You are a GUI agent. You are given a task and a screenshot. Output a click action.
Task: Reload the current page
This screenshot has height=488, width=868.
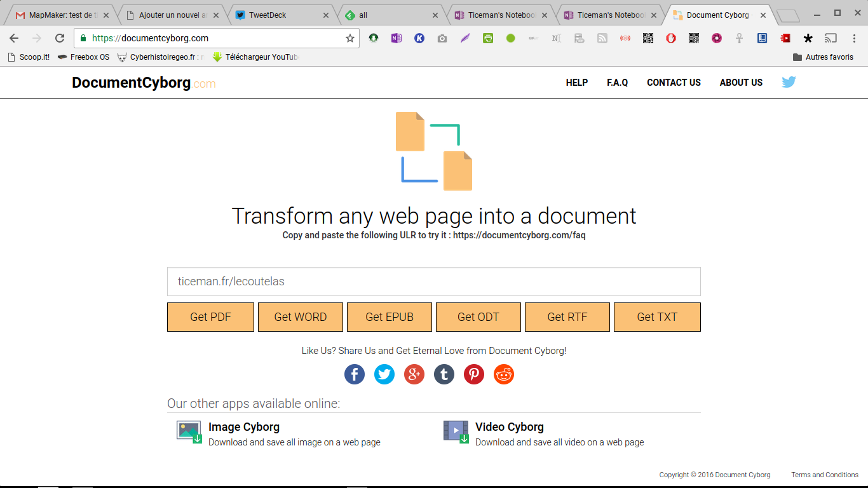coord(60,38)
